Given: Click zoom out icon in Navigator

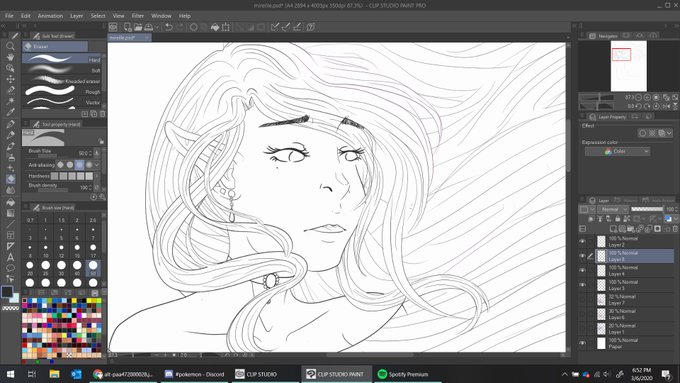Looking at the screenshot, I should coord(638,98).
